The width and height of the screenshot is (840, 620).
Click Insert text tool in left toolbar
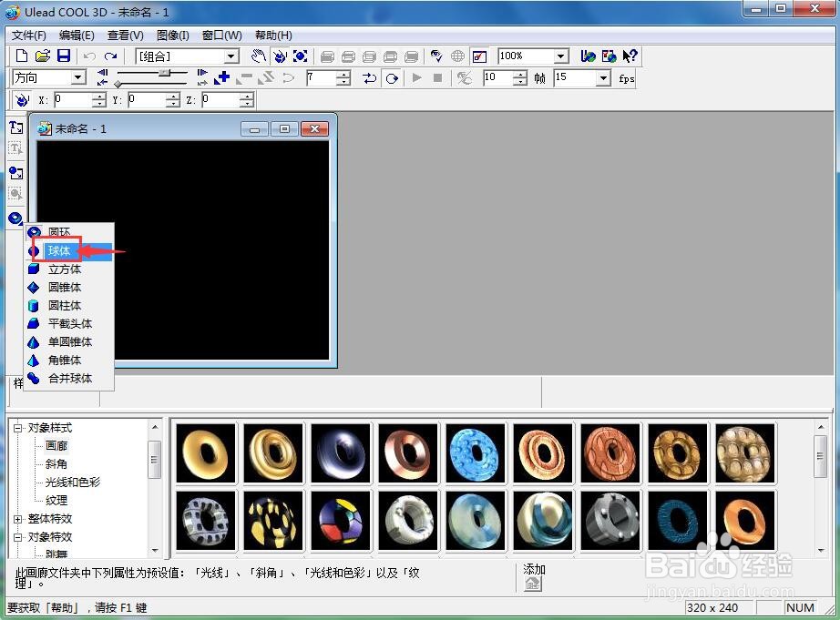click(16, 127)
